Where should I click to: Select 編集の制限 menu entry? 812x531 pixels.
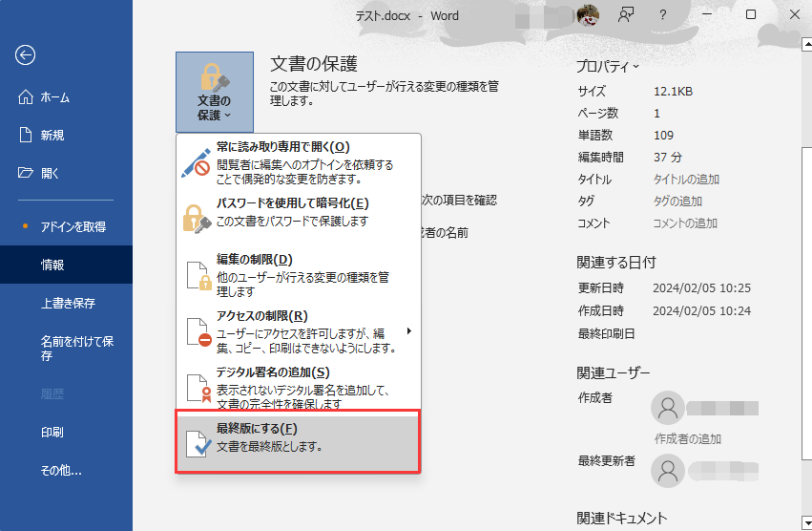[299, 275]
